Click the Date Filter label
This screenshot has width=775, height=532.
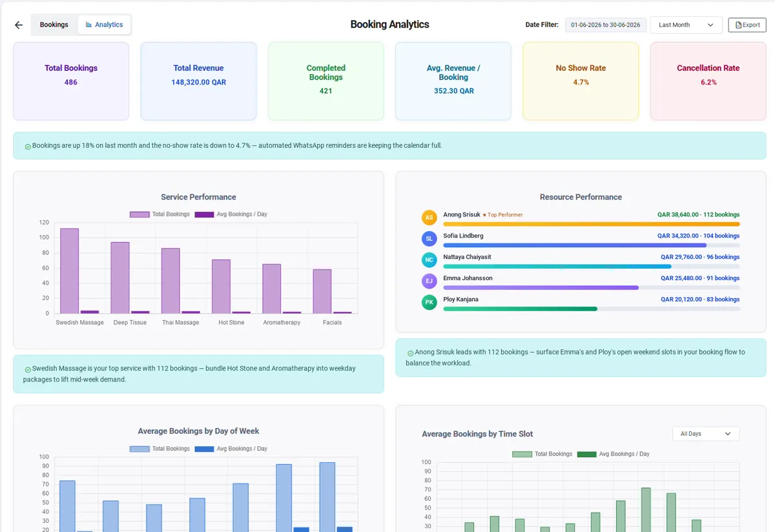click(x=542, y=25)
